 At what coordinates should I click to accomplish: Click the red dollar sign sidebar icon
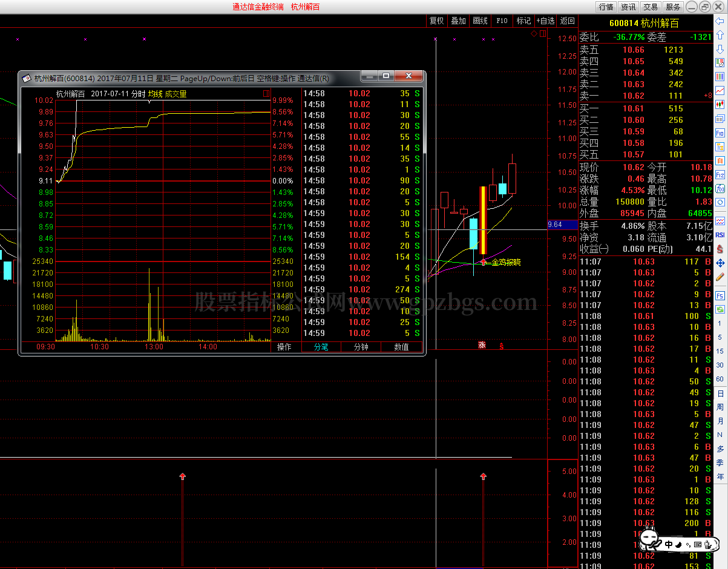(x=720, y=249)
